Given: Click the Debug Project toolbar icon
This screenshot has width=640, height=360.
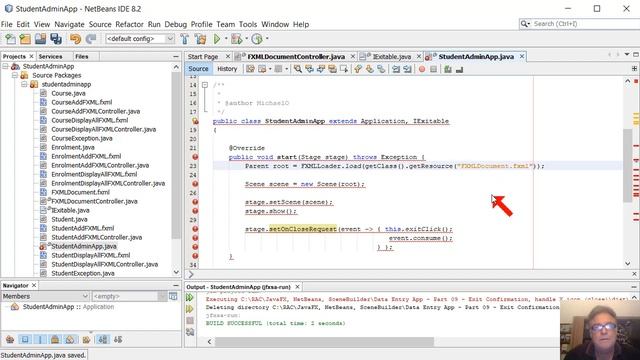Looking at the screenshot, I should click(x=236, y=39).
